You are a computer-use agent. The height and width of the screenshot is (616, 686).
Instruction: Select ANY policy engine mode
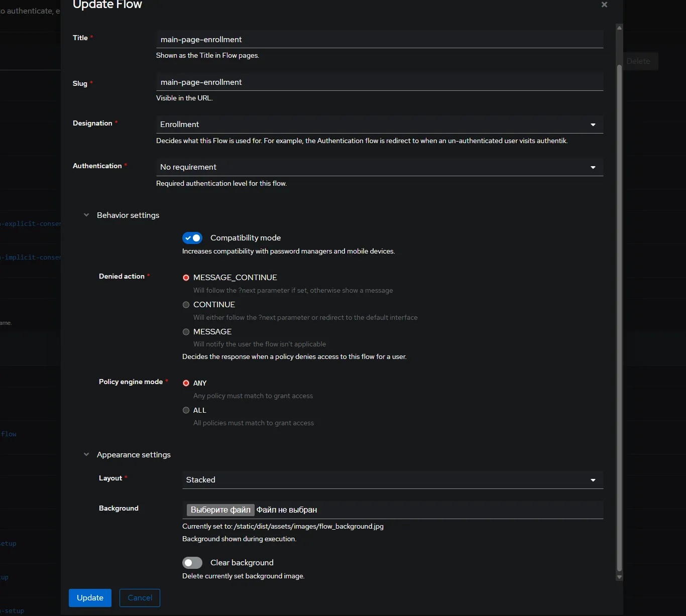(x=186, y=383)
